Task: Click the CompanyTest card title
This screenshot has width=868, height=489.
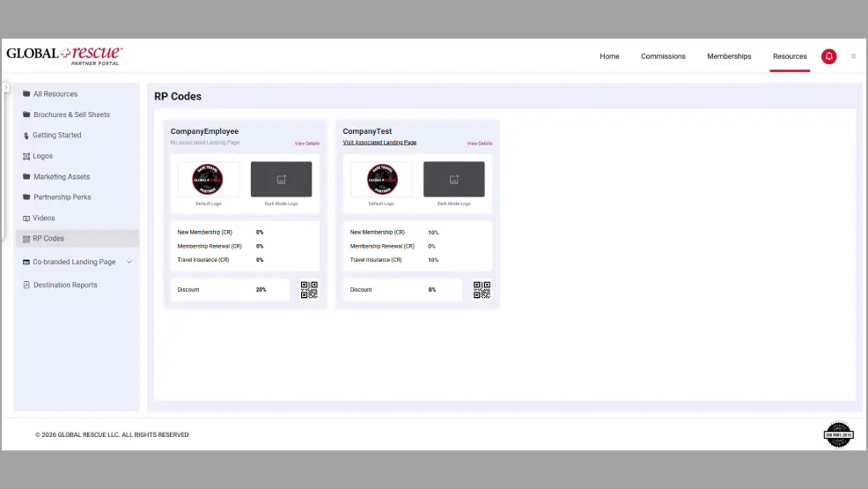Action: (367, 131)
